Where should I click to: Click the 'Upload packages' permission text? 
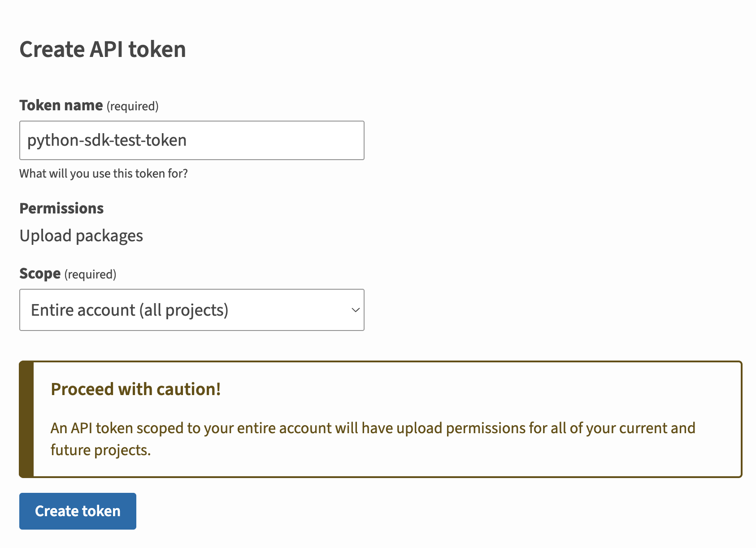pos(81,235)
